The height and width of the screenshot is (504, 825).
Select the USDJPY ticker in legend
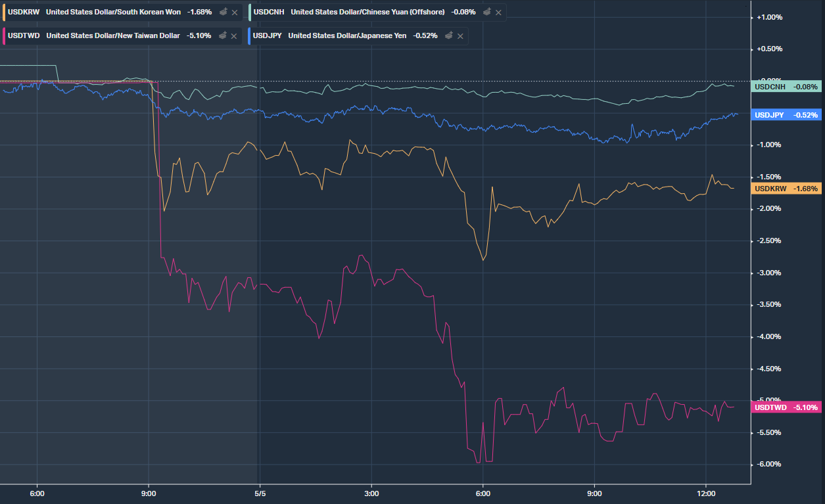point(268,35)
